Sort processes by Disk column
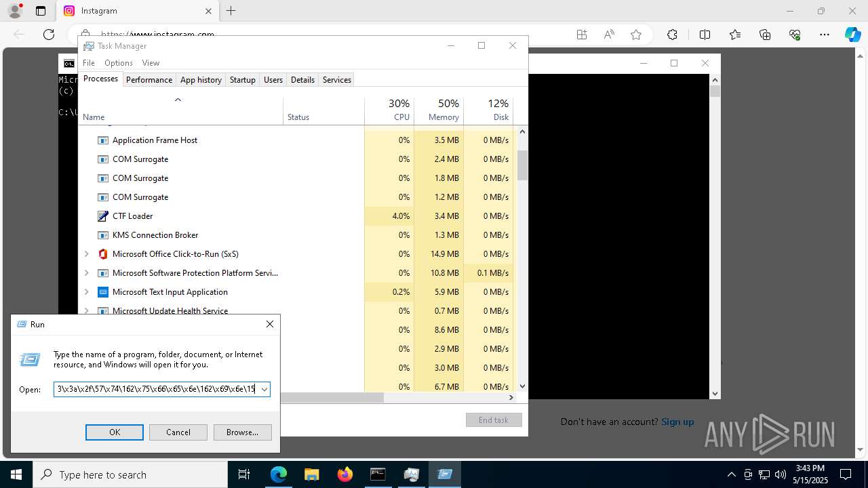 pos(488,110)
